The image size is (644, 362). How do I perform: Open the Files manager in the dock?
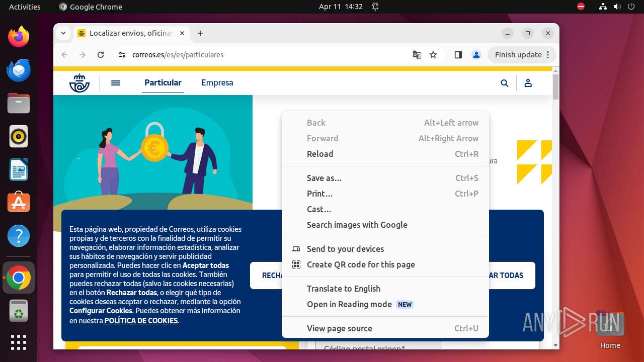coord(19,103)
